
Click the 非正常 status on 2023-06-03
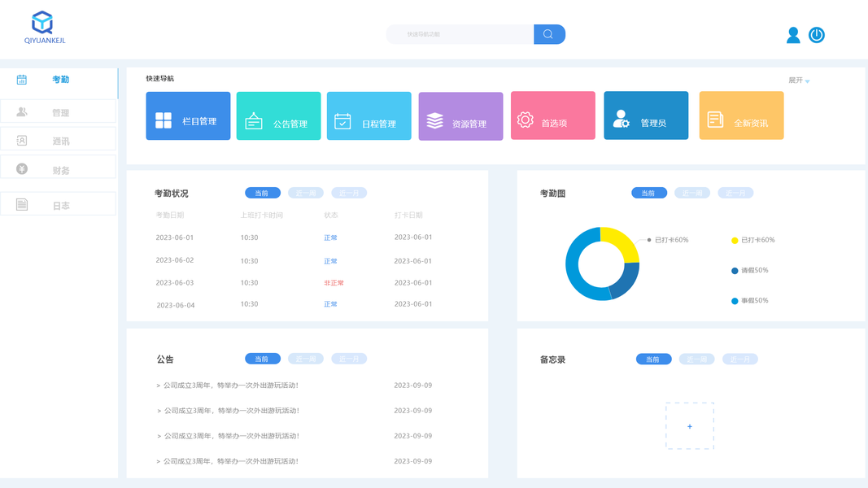334,283
